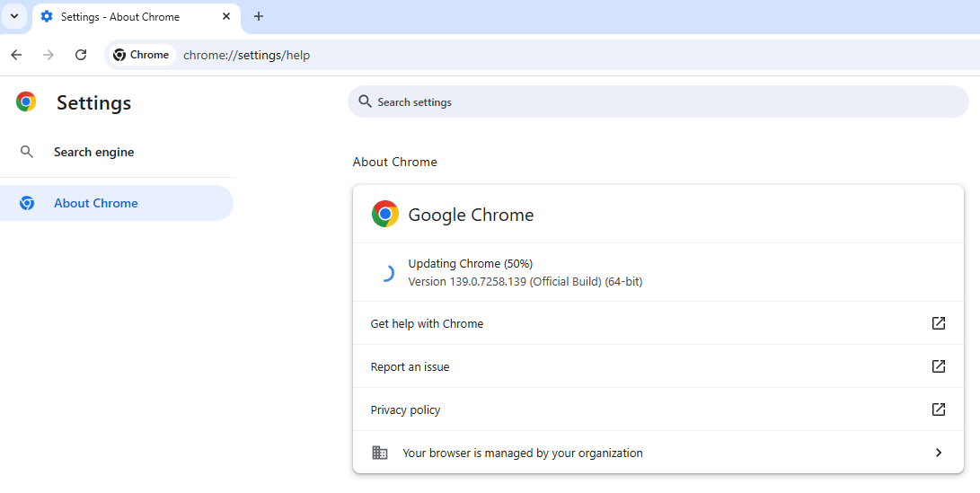980x493 pixels.
Task: Open Search engine in the sidebar
Action: tap(93, 153)
